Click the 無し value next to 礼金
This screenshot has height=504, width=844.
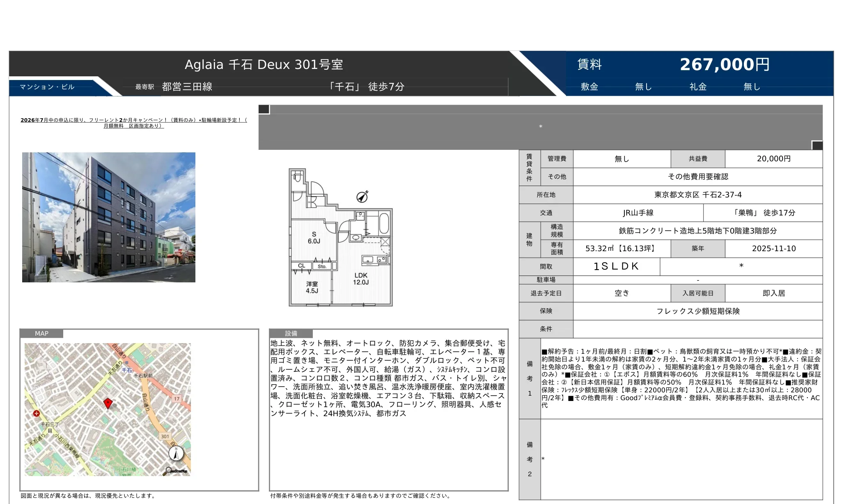752,87
